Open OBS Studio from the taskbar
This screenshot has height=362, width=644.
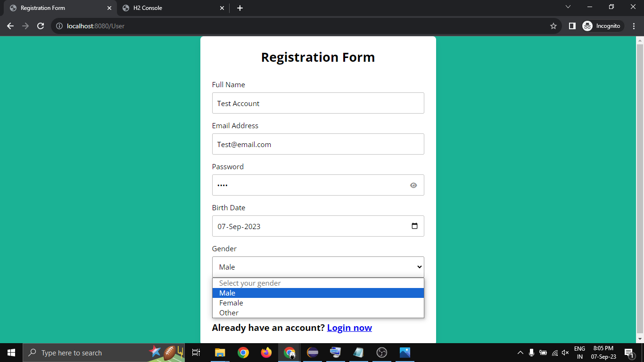(382, 353)
